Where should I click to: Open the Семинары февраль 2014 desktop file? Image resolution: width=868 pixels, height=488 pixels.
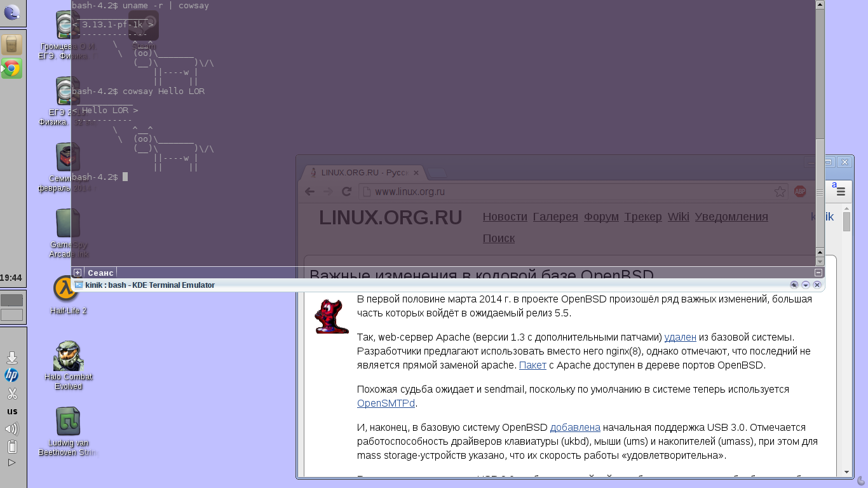67,167
